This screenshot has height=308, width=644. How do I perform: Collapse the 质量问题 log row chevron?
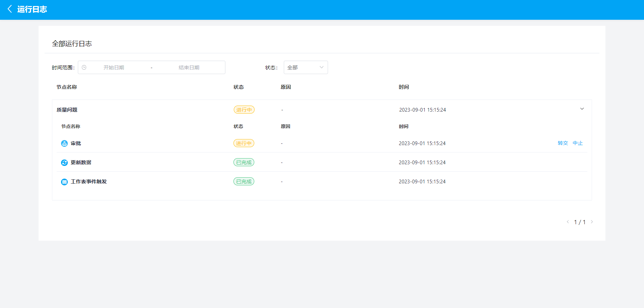point(582,109)
